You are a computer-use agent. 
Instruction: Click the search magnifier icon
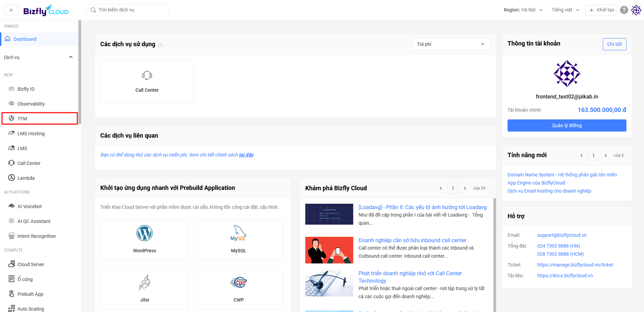click(x=93, y=10)
